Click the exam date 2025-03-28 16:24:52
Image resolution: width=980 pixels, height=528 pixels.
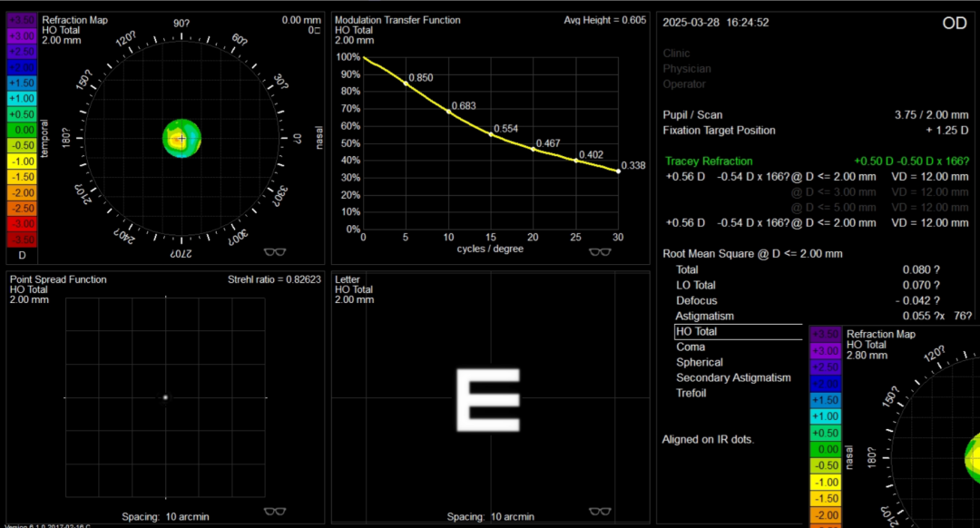tap(716, 23)
